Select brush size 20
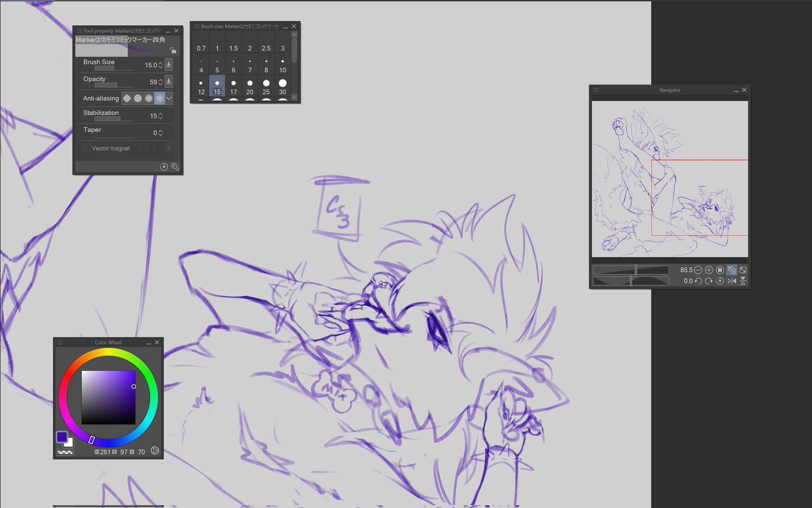Viewport: 812px width, 508px height. pos(250,87)
